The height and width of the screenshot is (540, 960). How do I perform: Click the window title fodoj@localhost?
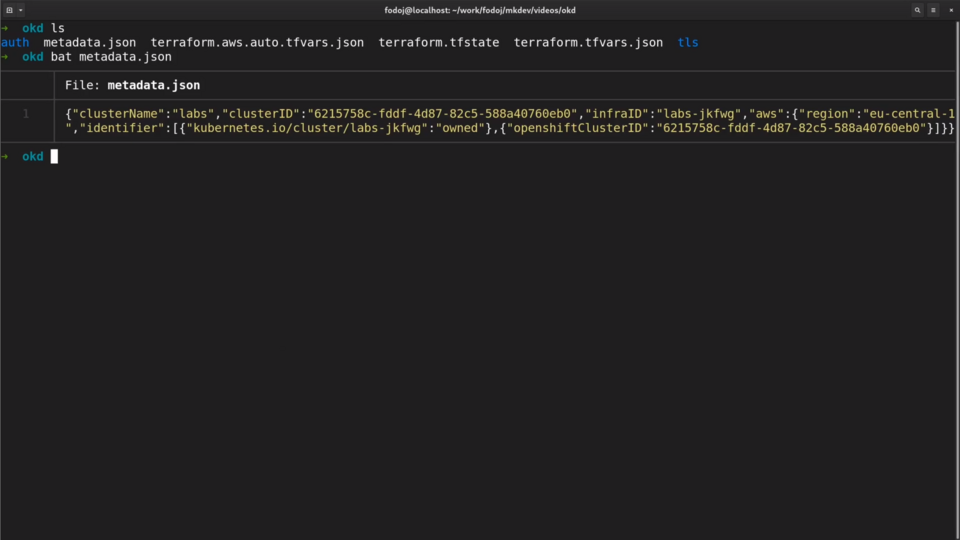point(479,10)
